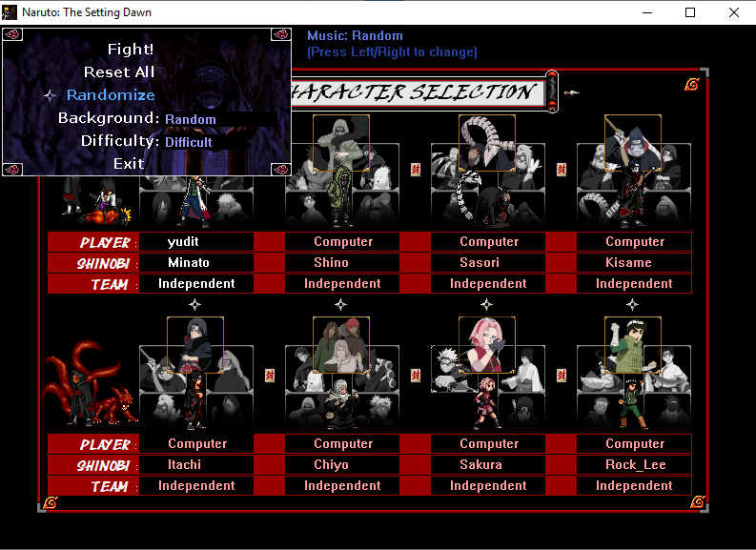
Task: Click red seal tag between Shino and Sasori
Action: click(x=416, y=169)
